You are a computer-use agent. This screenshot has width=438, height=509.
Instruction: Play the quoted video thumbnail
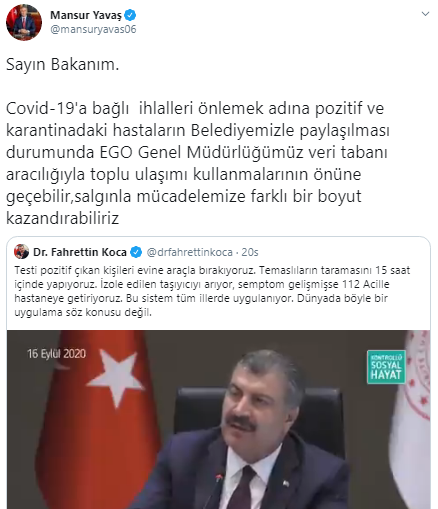click(x=218, y=419)
